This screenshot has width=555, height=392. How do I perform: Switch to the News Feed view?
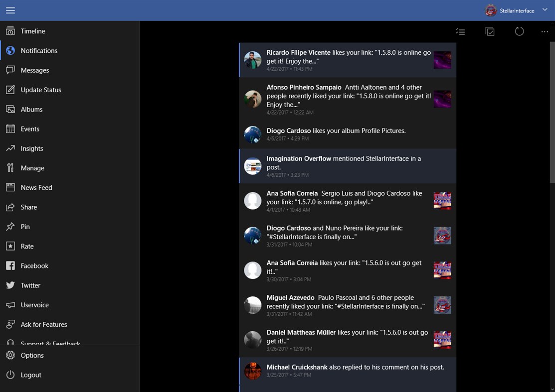coord(35,187)
